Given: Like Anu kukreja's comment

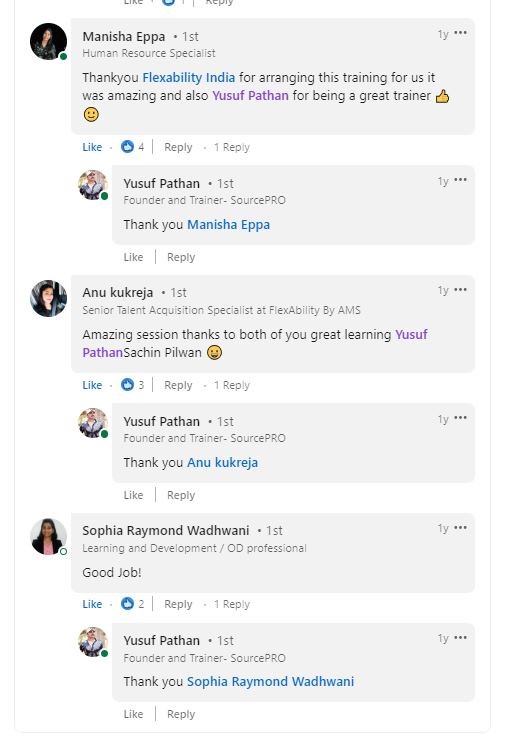Looking at the screenshot, I should (x=92, y=385).
